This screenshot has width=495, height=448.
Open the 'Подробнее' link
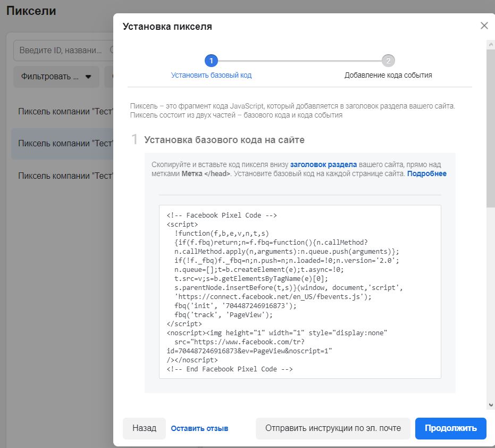[426, 174]
